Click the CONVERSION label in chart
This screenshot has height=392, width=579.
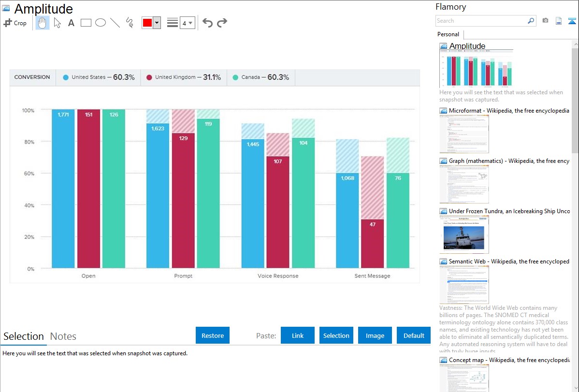(x=32, y=77)
